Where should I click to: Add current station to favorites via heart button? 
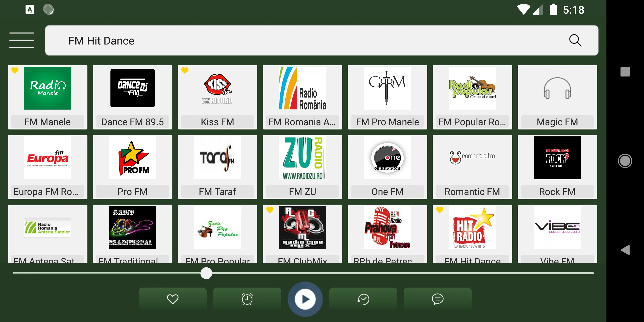coord(172,299)
